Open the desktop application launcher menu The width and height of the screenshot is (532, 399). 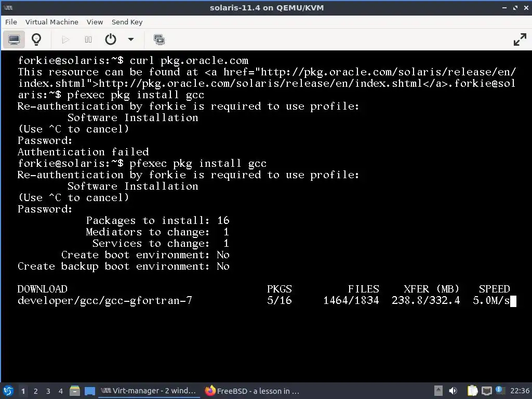tap(8, 391)
